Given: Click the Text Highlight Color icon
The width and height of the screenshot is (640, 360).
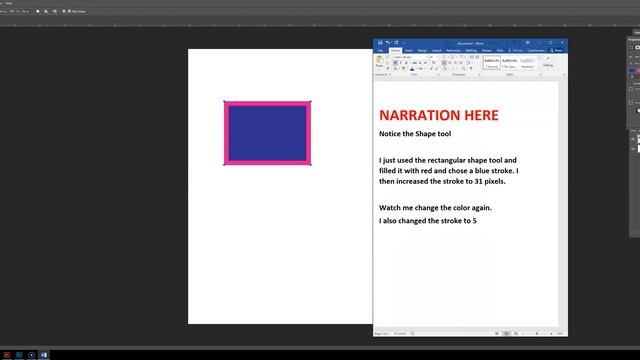Looking at the screenshot, I should [403, 69].
